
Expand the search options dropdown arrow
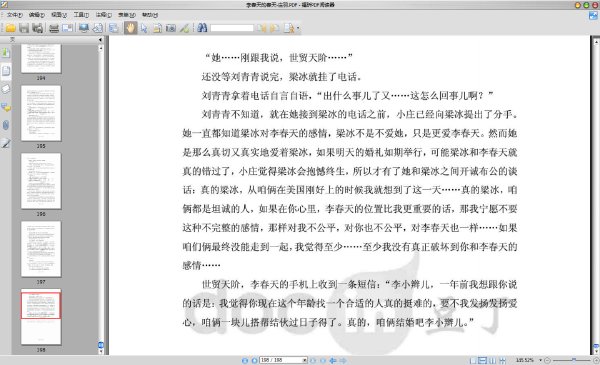298,28
